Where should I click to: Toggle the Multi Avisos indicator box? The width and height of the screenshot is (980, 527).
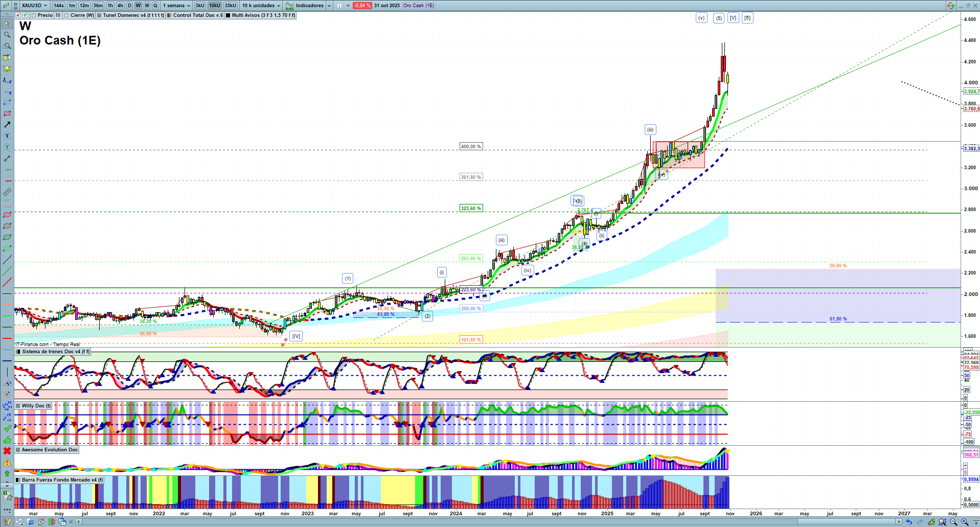tap(229, 15)
